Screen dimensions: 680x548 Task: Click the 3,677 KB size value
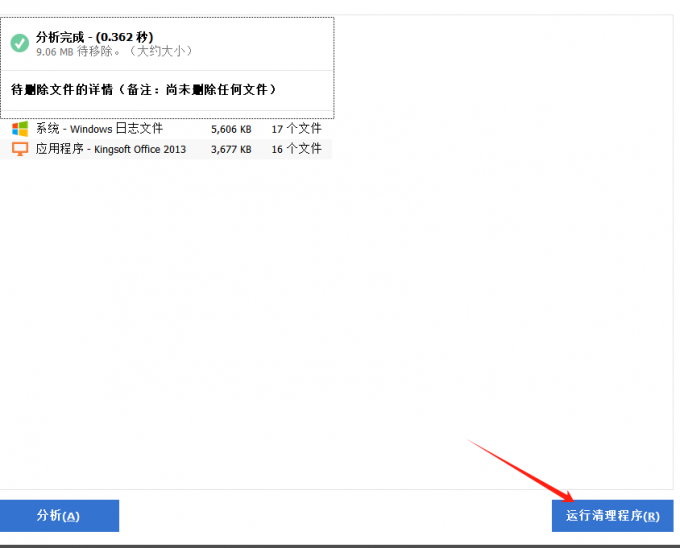click(x=231, y=150)
